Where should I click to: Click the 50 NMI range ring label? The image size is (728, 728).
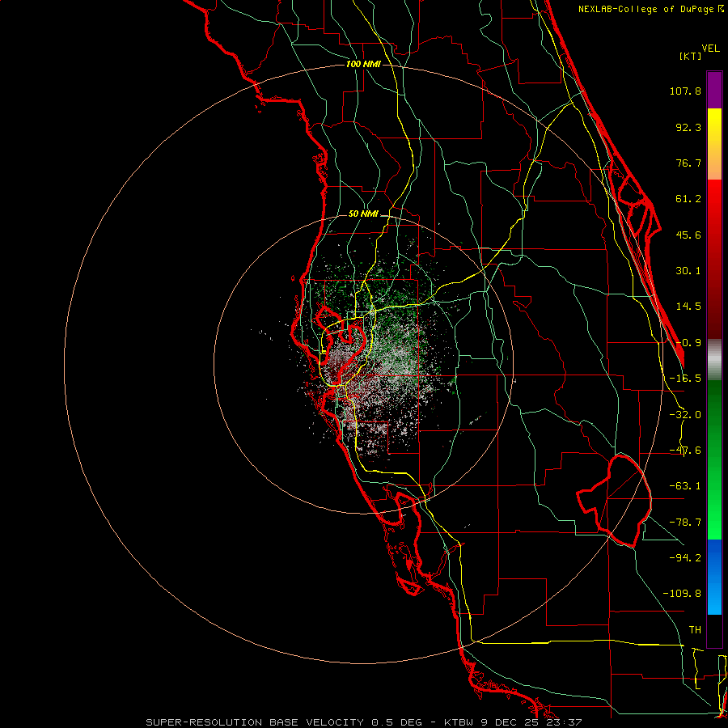pos(363,214)
